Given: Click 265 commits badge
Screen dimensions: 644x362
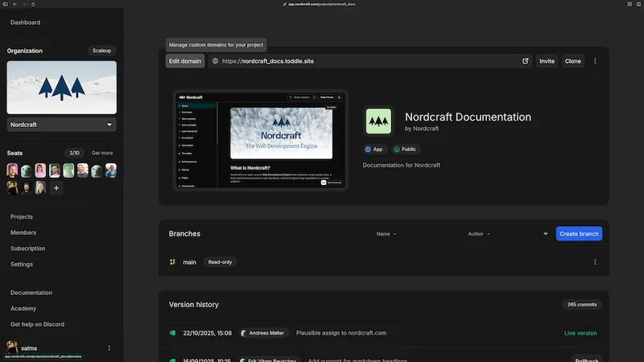Looking at the screenshot, I should (x=581, y=305).
